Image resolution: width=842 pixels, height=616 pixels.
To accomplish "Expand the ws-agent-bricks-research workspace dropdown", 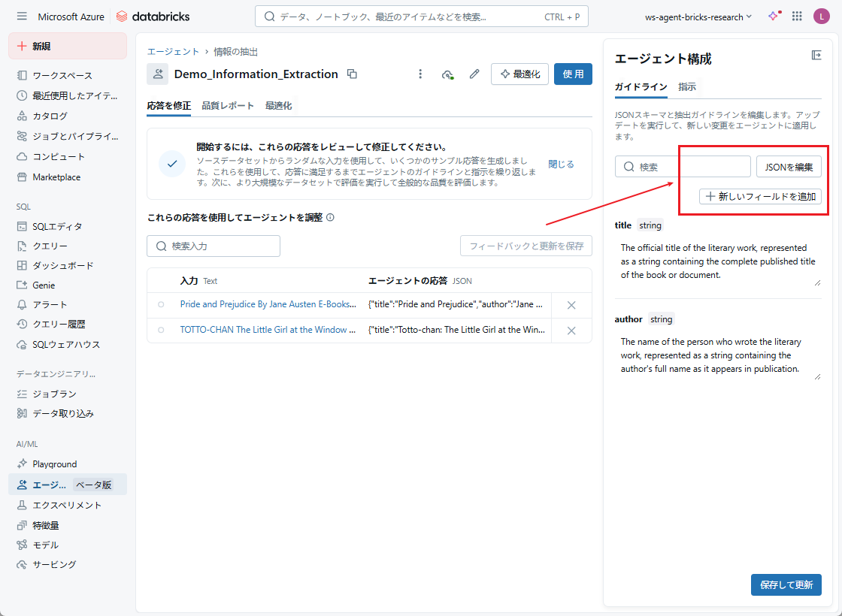I will 698,17.
